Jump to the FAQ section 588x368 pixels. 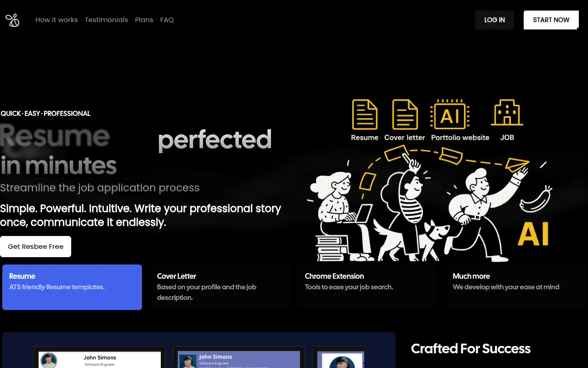[x=167, y=20]
